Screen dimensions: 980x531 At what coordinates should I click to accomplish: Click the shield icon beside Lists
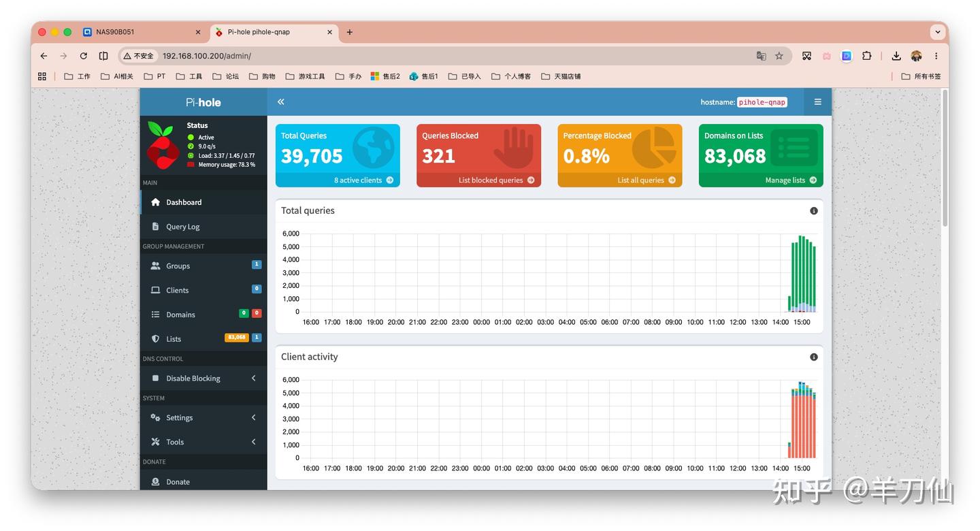pyautogui.click(x=155, y=339)
